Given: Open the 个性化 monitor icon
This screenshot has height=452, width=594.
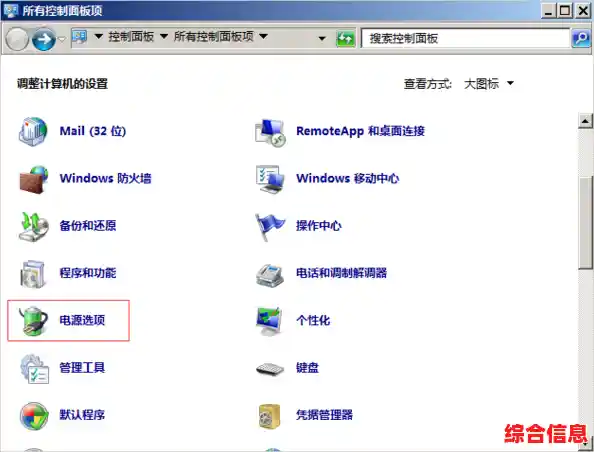Looking at the screenshot, I should (269, 321).
